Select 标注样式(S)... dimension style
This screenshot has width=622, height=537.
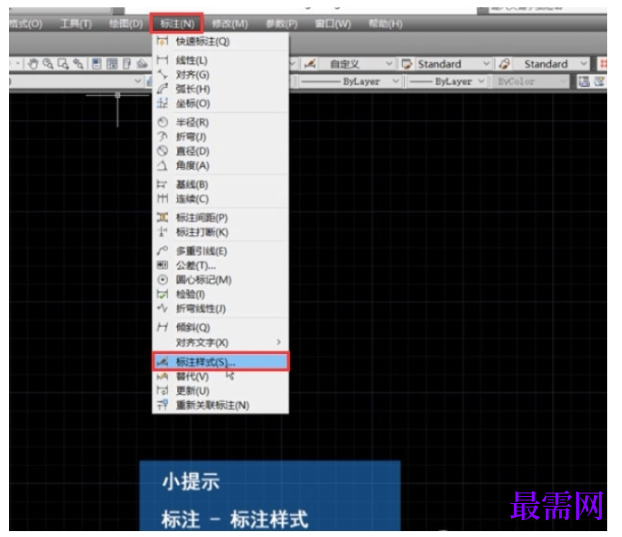221,362
